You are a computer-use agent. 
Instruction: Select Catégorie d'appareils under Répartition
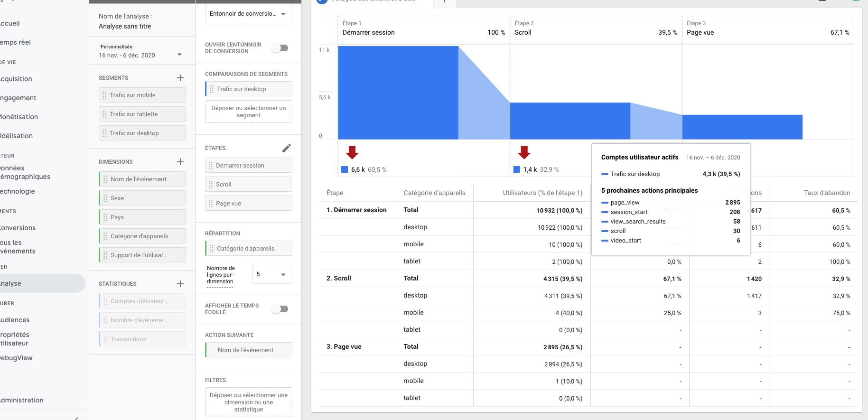pos(249,249)
